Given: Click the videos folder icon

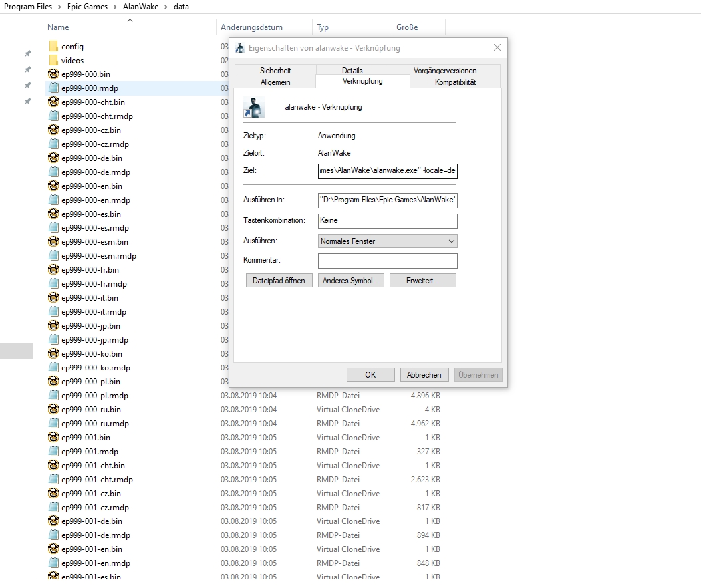Looking at the screenshot, I should click(53, 60).
